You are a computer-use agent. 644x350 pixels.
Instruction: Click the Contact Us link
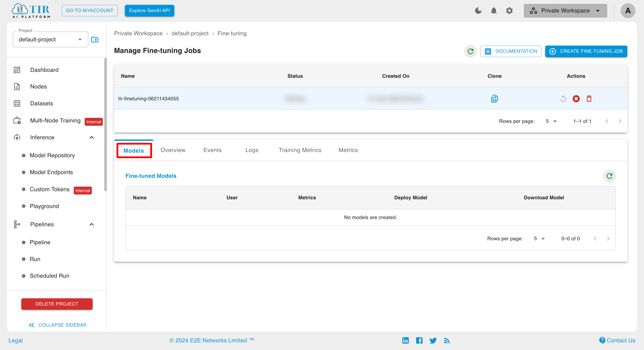(617, 340)
